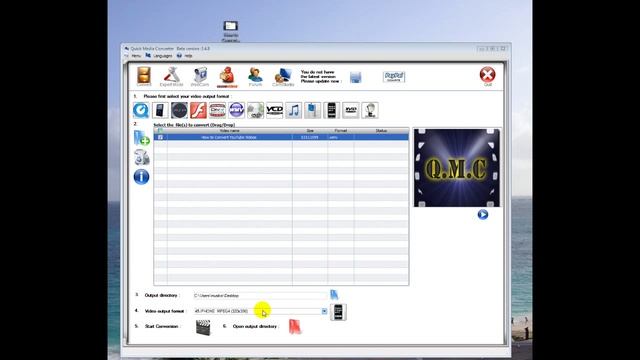Click the Video output format dropdown arrow
640x360 pixels.
(x=324, y=311)
